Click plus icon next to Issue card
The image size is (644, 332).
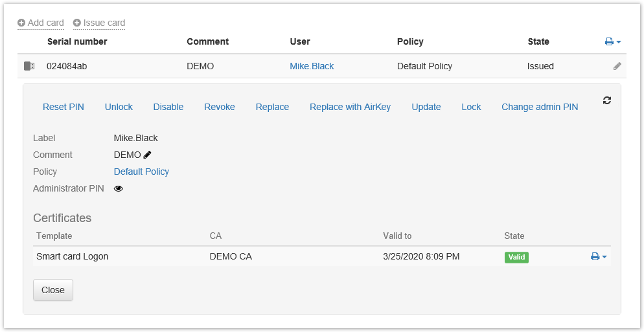[77, 23]
